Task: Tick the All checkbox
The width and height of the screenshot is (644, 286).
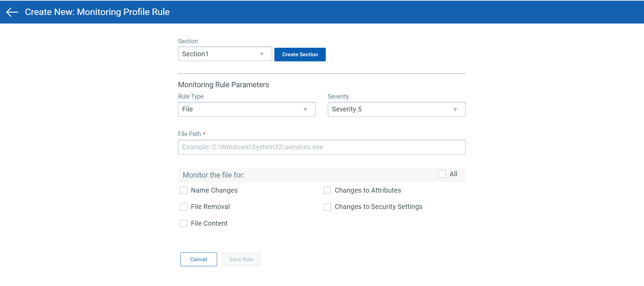Action: point(442,174)
